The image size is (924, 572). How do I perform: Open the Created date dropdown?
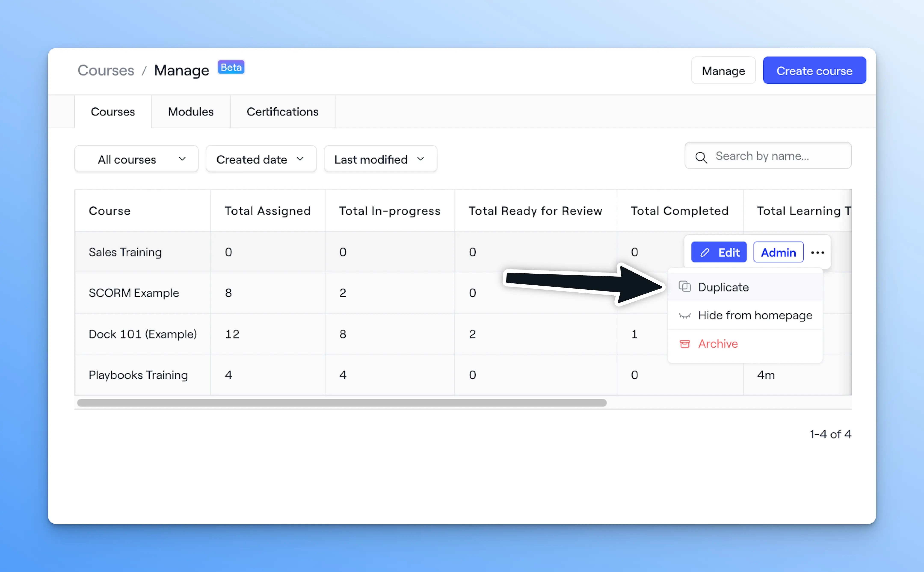(x=261, y=159)
